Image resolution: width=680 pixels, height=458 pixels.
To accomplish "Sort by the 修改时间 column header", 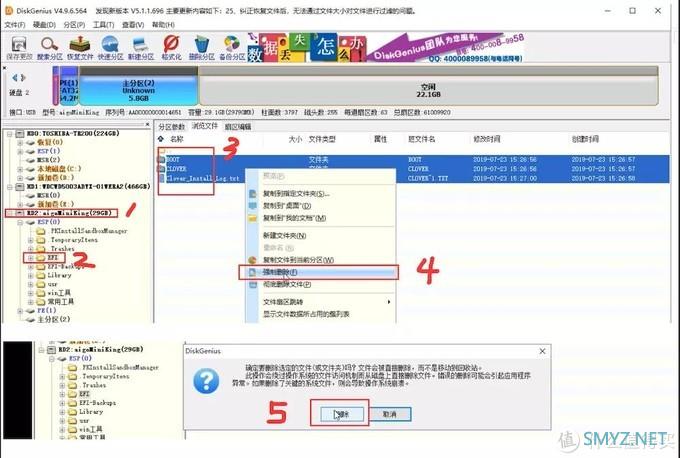I will pyautogui.click(x=487, y=139).
